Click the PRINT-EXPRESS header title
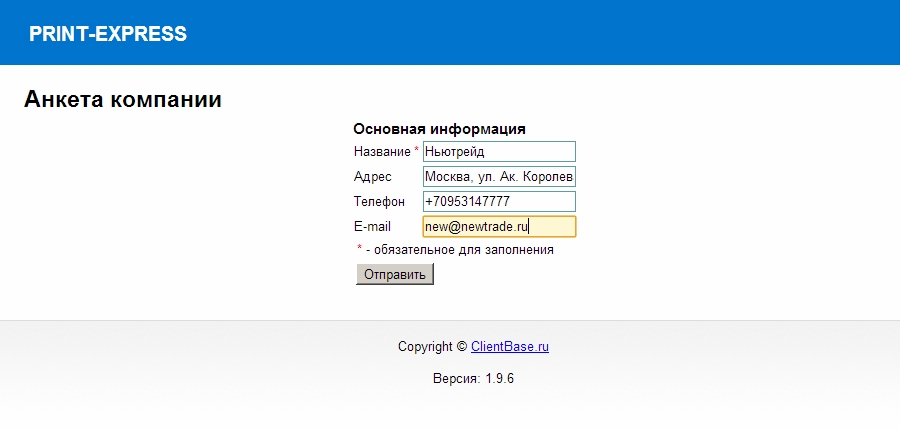The height and width of the screenshot is (429, 900). (108, 34)
